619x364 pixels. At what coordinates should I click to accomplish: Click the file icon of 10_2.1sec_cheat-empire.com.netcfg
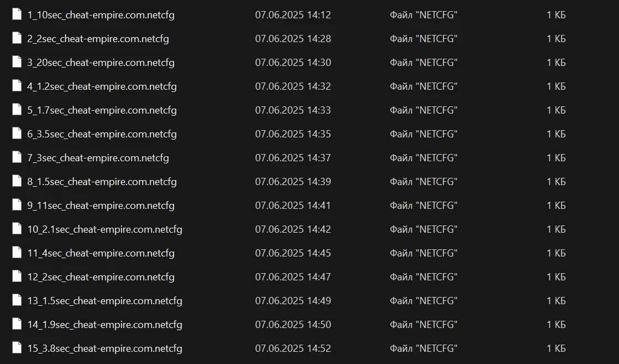point(17,229)
